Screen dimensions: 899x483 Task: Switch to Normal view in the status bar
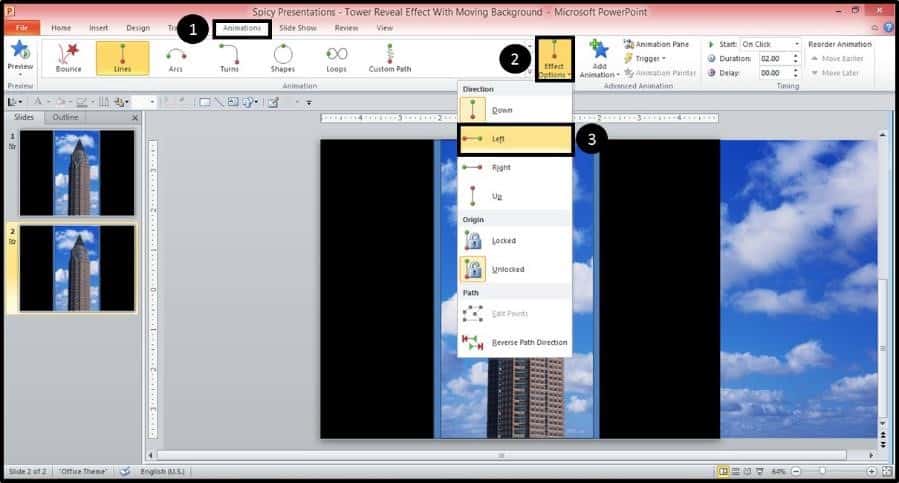point(724,472)
